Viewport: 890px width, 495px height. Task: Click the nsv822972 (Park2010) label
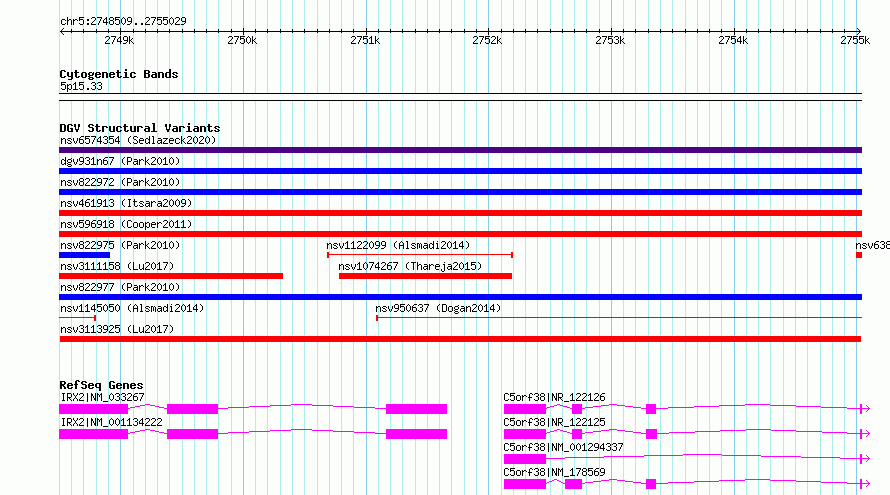pos(120,182)
